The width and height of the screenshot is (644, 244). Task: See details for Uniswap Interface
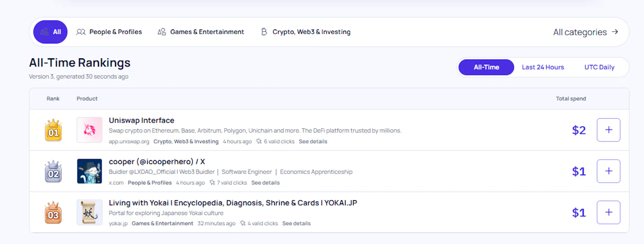313,141
